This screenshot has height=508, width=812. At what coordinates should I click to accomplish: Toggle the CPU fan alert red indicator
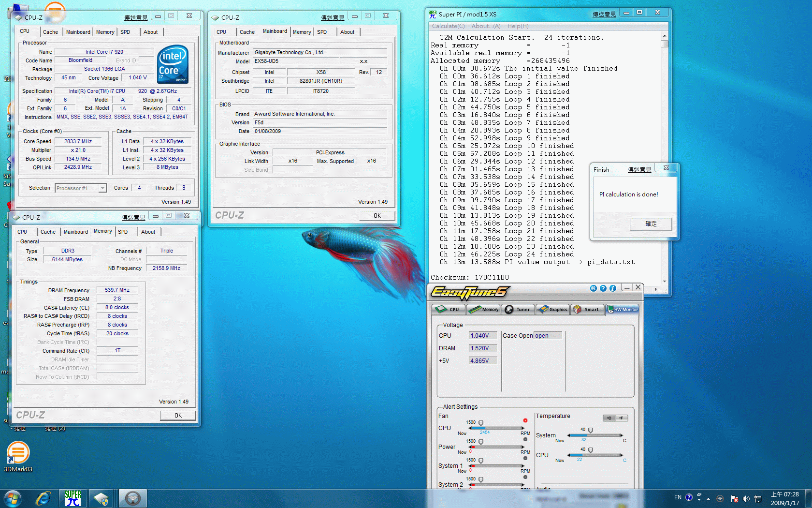point(525,420)
